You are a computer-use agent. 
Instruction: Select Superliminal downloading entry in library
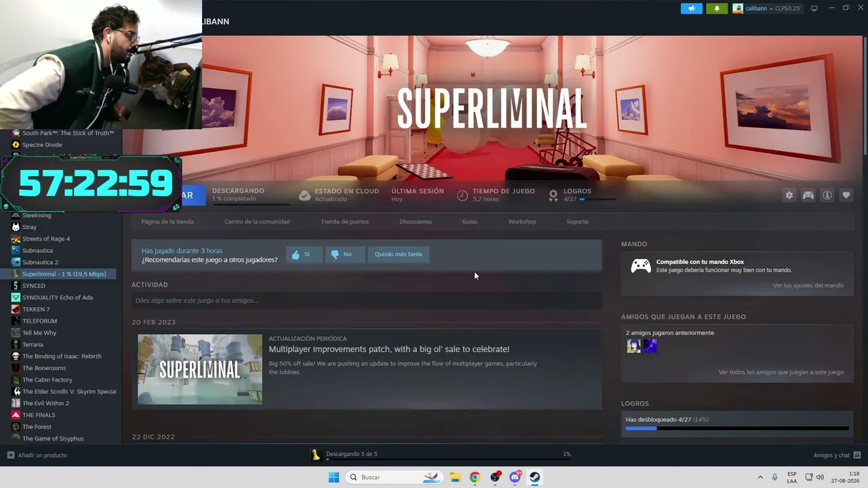point(64,274)
